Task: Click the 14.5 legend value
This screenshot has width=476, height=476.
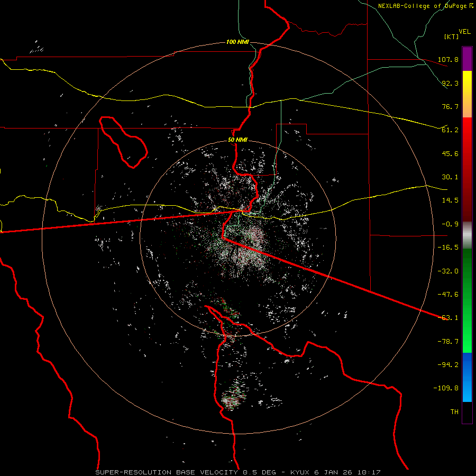Action: click(450, 200)
